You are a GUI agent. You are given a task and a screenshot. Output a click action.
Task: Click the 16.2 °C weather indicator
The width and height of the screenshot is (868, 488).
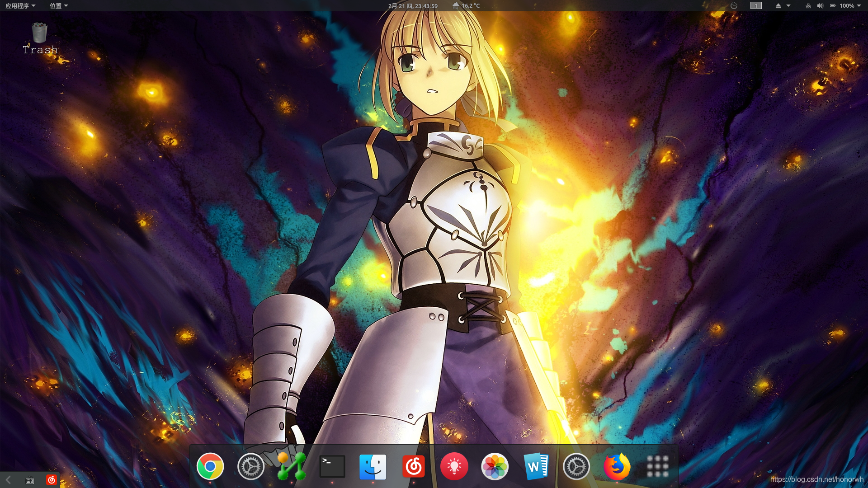tap(466, 6)
